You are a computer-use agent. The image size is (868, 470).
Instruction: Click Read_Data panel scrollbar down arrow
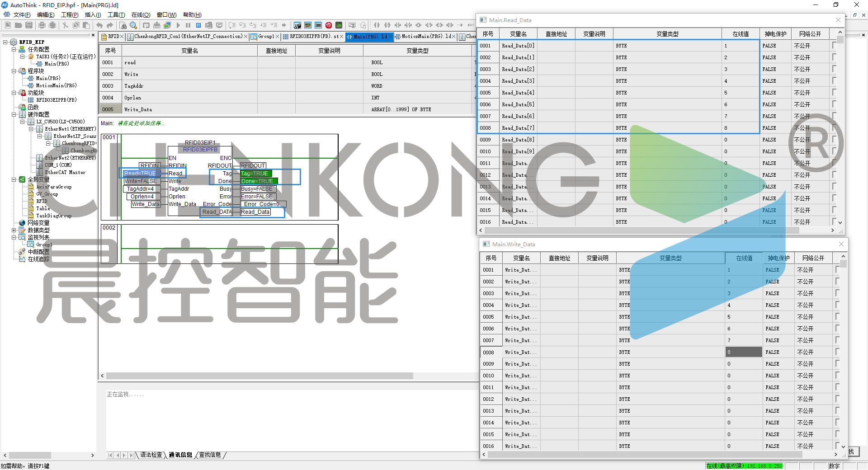840,222
